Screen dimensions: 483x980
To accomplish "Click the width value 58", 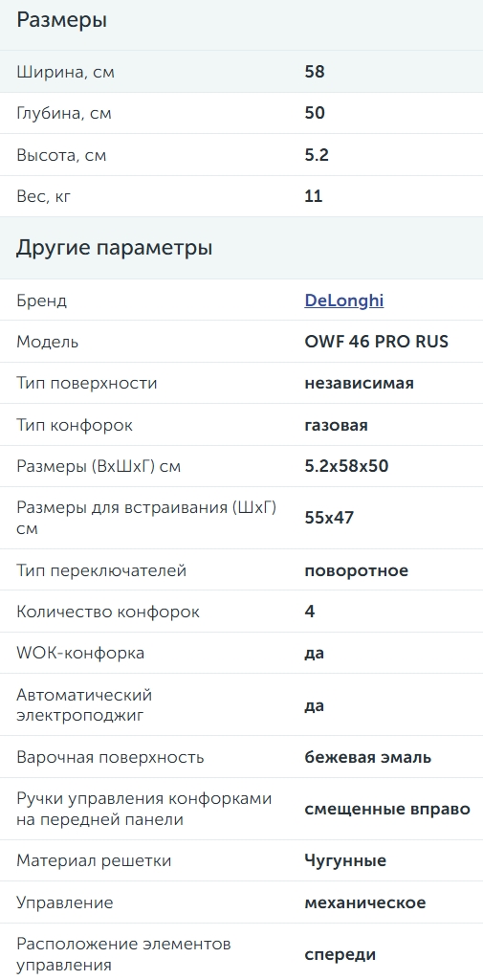I will coord(315,72).
